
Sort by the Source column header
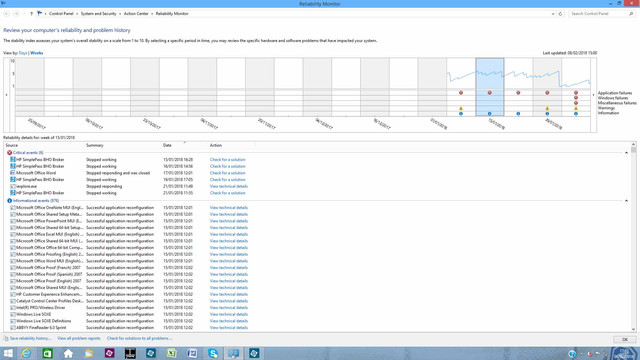pos(44,145)
